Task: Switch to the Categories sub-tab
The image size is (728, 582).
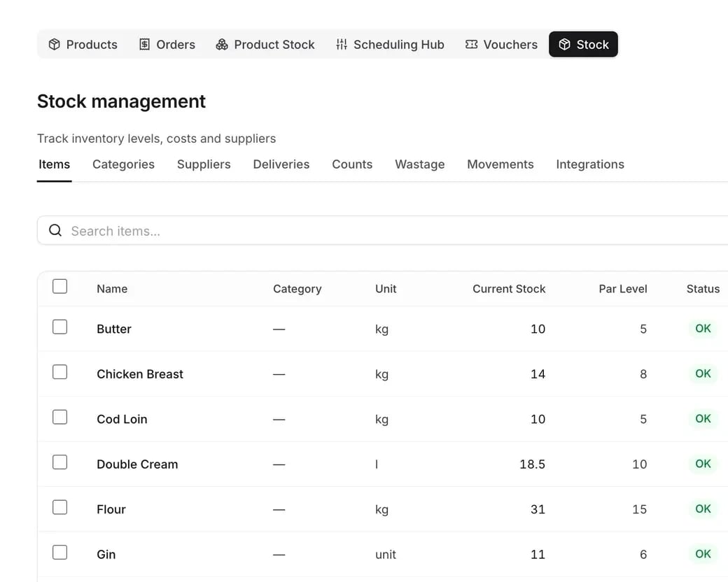Action: pyautogui.click(x=123, y=164)
